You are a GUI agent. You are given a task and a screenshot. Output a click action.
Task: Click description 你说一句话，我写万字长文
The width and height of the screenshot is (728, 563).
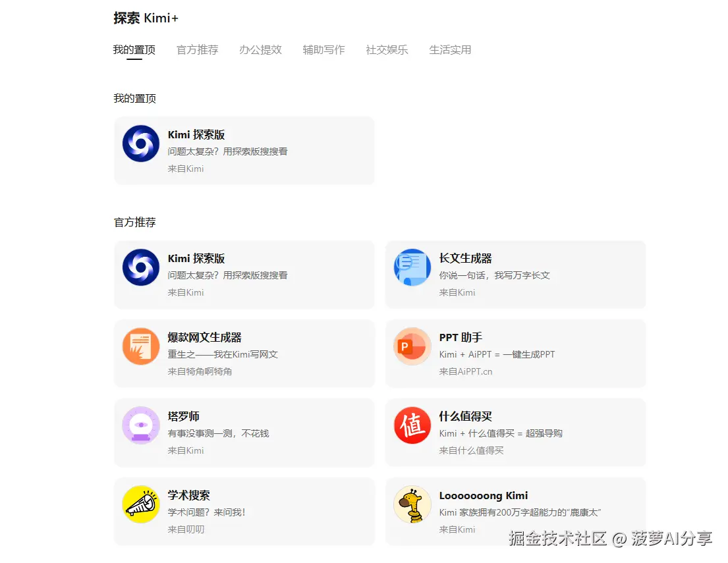(495, 275)
